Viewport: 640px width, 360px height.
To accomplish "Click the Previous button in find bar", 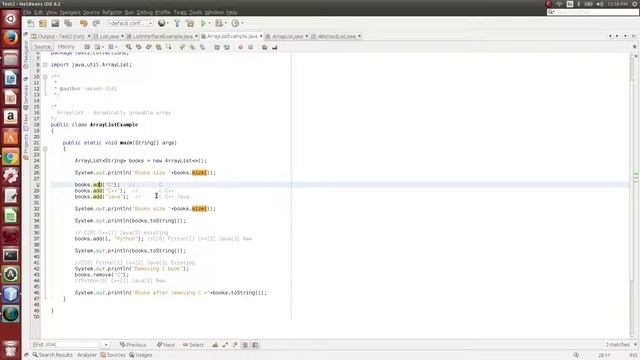I will [133, 345].
